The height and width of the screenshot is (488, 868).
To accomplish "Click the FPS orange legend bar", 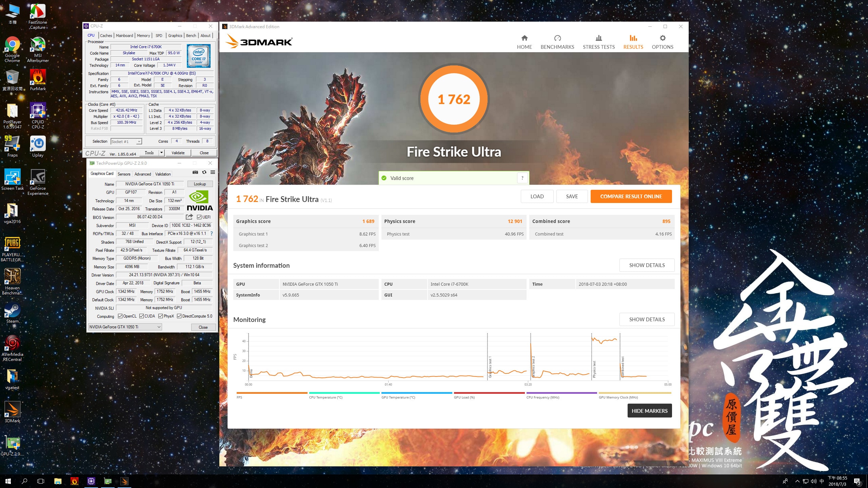I will coord(272,393).
